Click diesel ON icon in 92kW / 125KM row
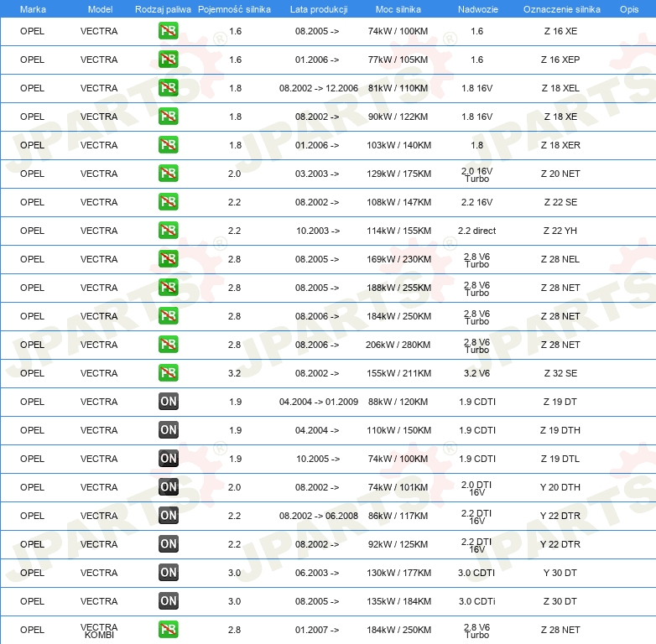 pyautogui.click(x=168, y=544)
